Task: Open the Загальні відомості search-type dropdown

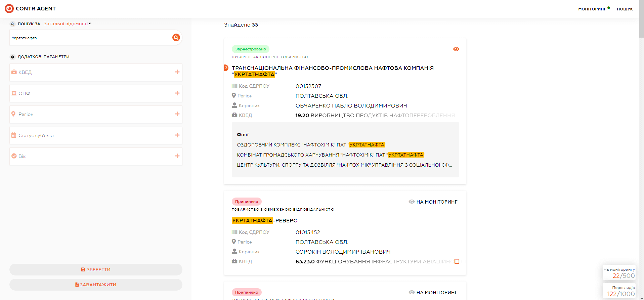Action: point(68,24)
